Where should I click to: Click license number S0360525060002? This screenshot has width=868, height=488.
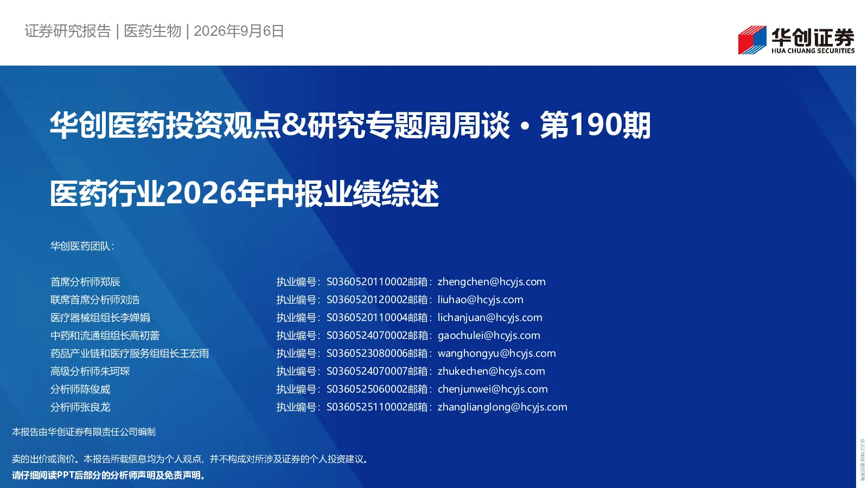point(367,389)
